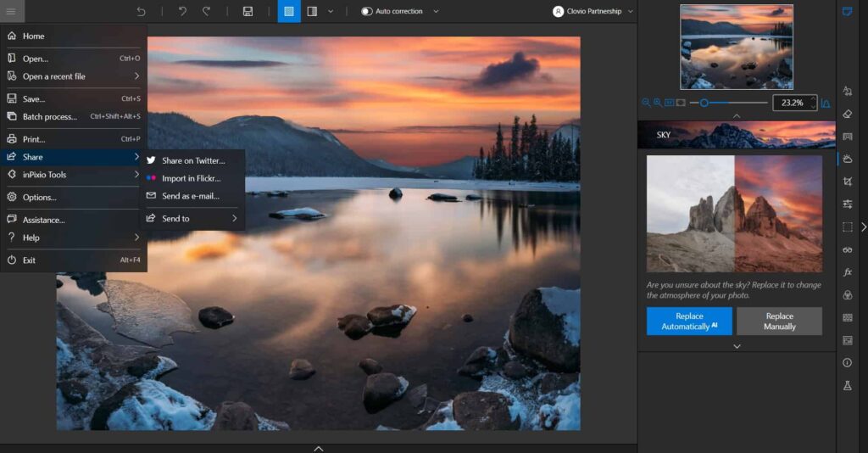868x453 pixels.
Task: Select the single-view display mode icon
Action: [289, 11]
